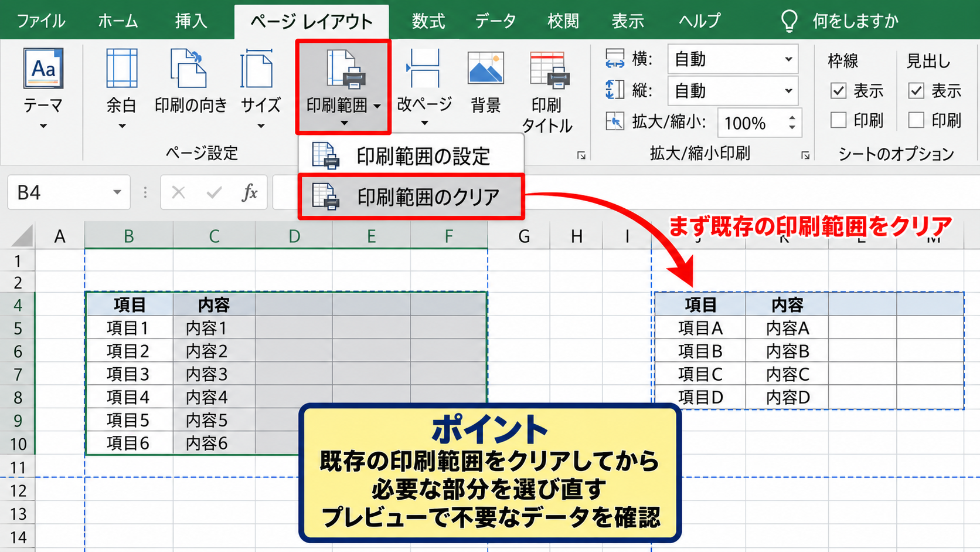The height and width of the screenshot is (552, 980).
Task: Click the fx insert function icon
Action: 250,192
